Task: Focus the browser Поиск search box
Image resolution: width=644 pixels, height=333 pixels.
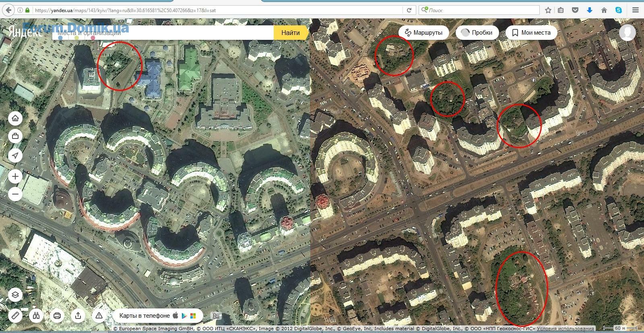Action: tap(483, 10)
